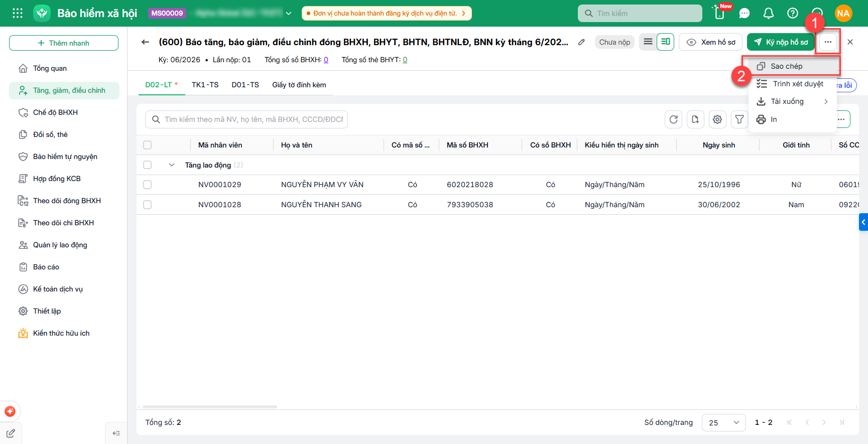Switch to Giấy tờ đính kèm tab
Viewport: 868px width, 444px height.
click(299, 85)
